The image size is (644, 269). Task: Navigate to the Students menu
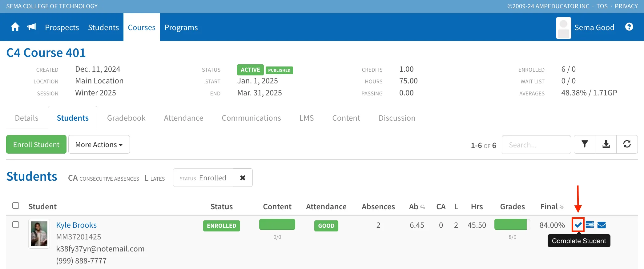pos(103,27)
